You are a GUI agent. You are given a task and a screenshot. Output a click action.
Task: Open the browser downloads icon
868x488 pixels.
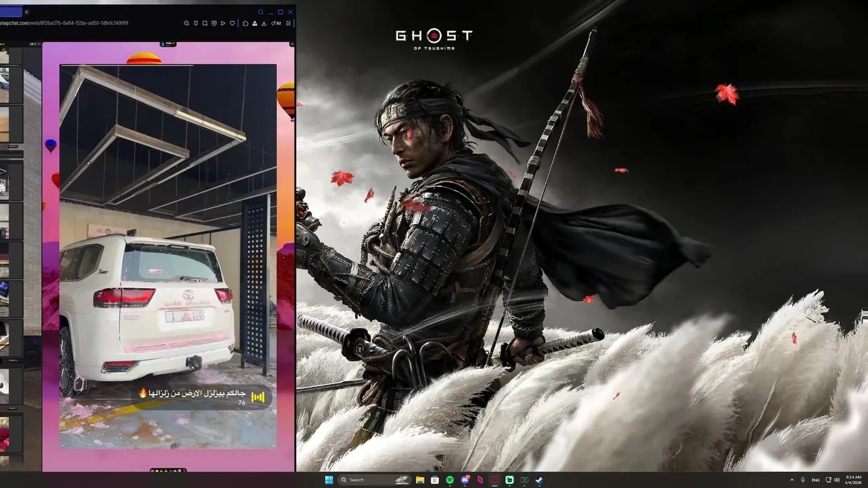point(264,23)
